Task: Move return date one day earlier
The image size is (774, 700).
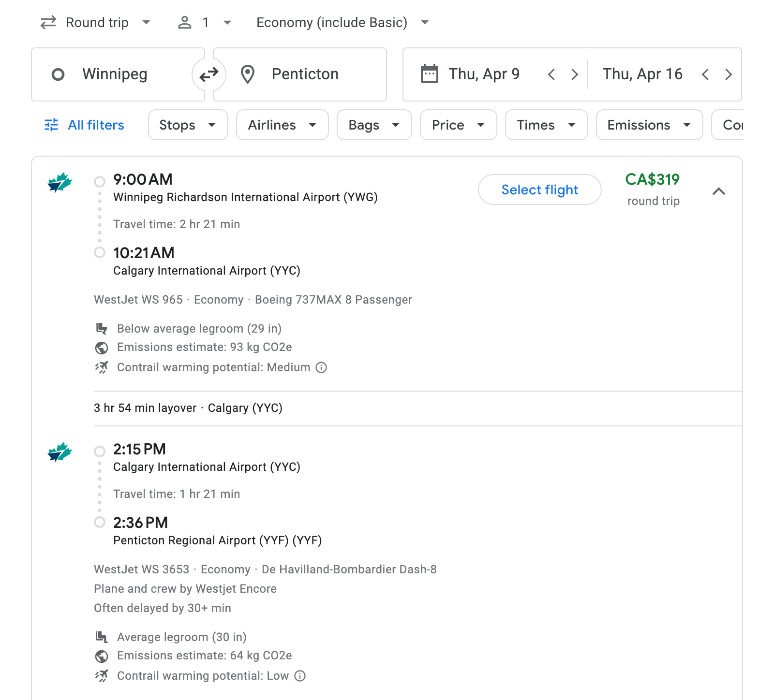Action: [705, 74]
